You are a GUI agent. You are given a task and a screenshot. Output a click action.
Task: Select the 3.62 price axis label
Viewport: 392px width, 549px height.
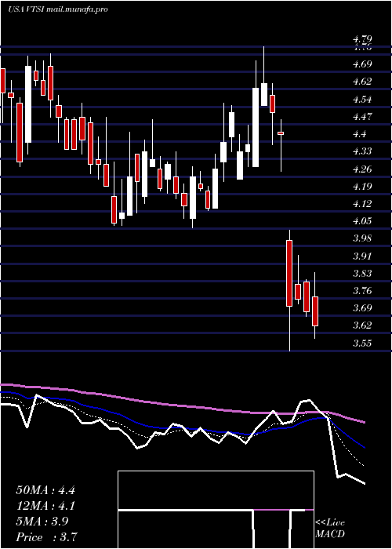[362, 325]
